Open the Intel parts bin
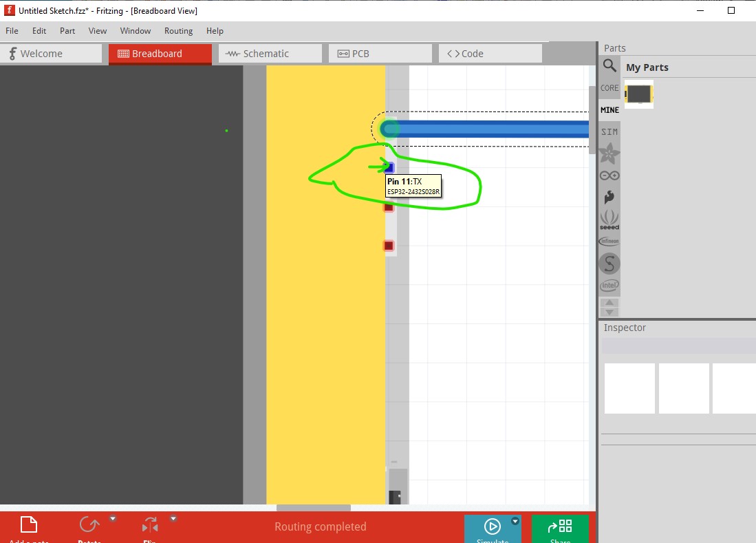Screen dimensions: 756x543 coord(609,285)
